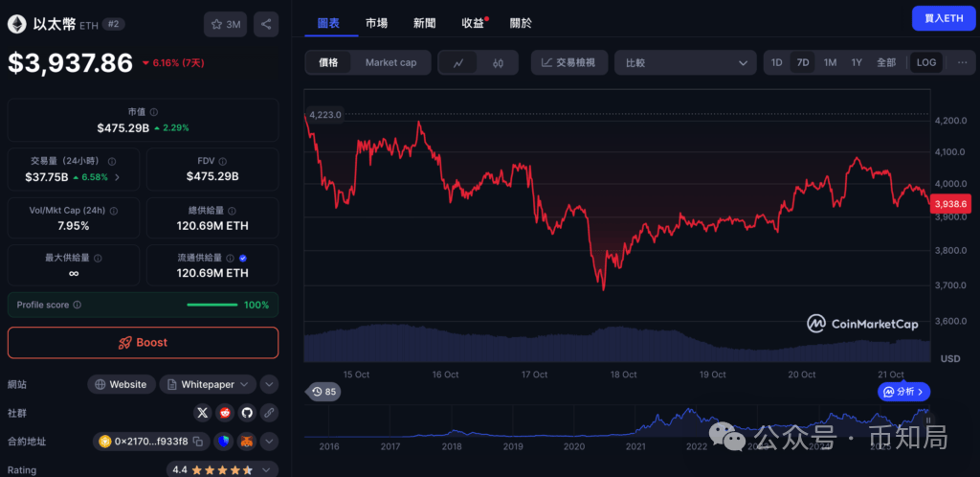Share the Ethereum page
Viewport: 980px width, 477px height.
tap(266, 24)
